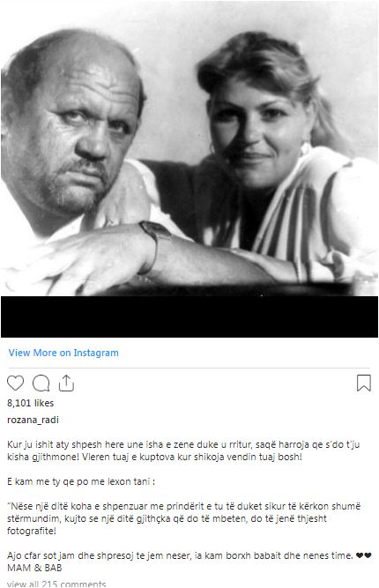Click the line E kam me ty

point(81,481)
